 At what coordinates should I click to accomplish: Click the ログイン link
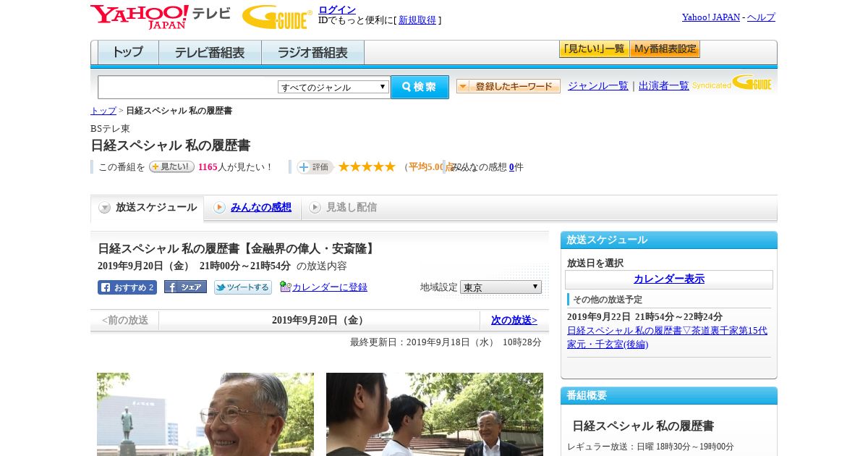click(x=337, y=9)
